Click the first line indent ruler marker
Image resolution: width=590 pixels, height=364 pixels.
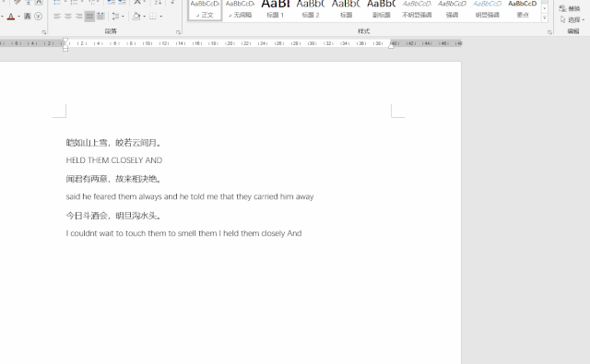(65, 40)
